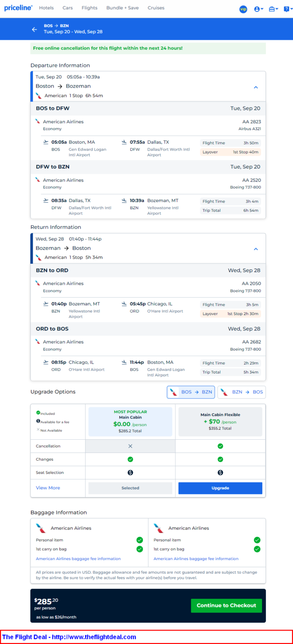Viewport: 293px width, 644px height.
Task: Click Main Cabin changes included checkmark
Action: (130, 459)
